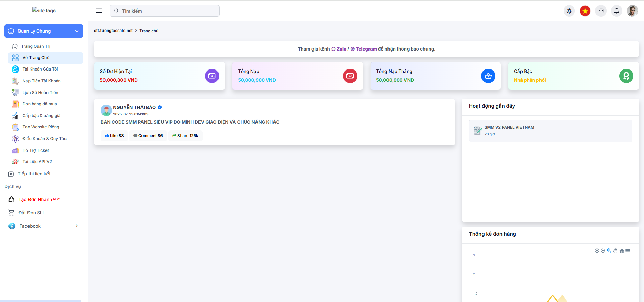
Task: Open the mail inbox icon
Action: 601,11
